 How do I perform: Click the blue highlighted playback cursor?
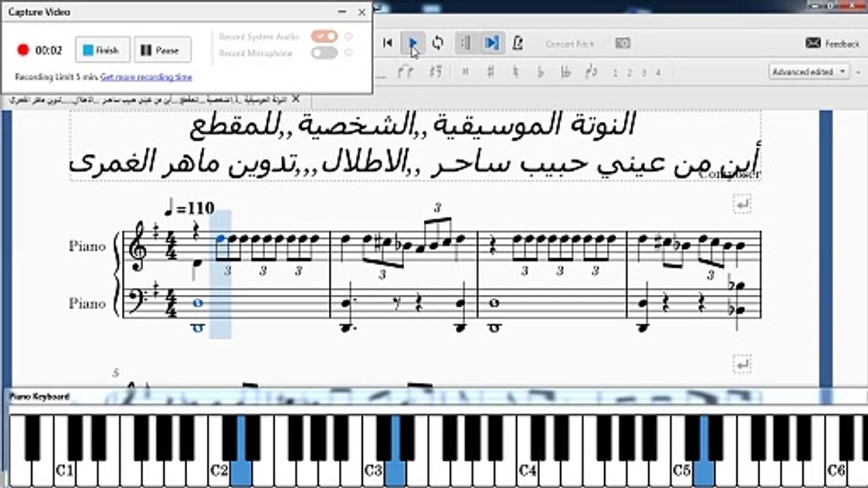[x=220, y=274]
